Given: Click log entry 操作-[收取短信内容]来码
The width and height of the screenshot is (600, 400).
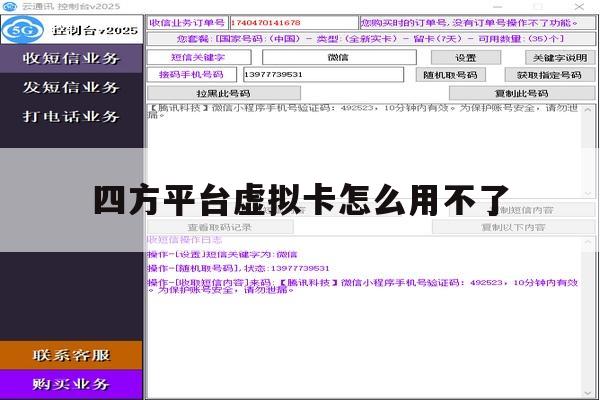Looking at the screenshot, I should [363, 286].
